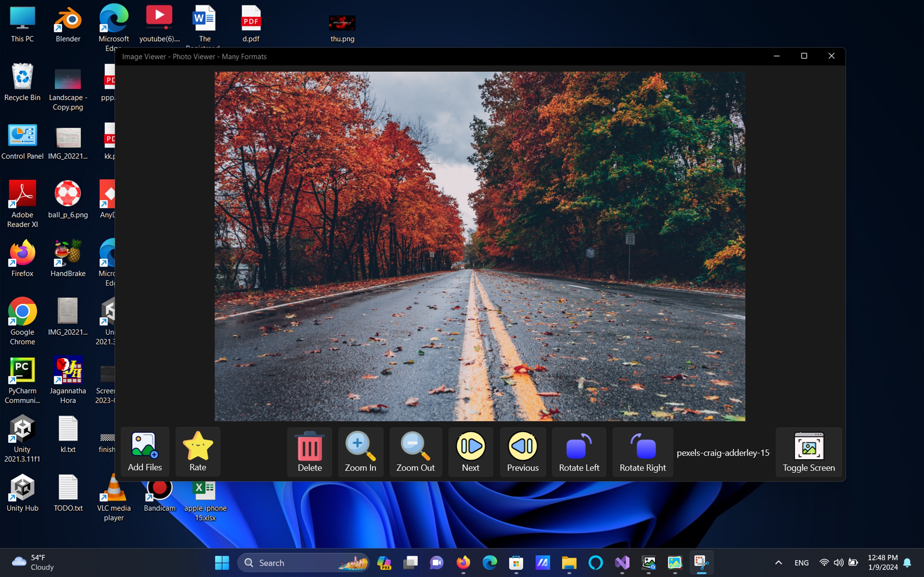Rotate the image right
This screenshot has height=577, width=924.
(x=642, y=451)
